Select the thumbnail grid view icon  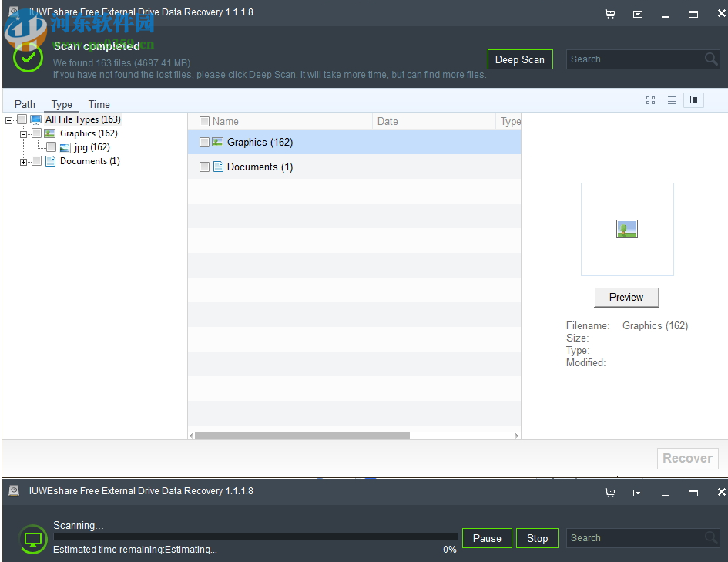[x=650, y=100]
